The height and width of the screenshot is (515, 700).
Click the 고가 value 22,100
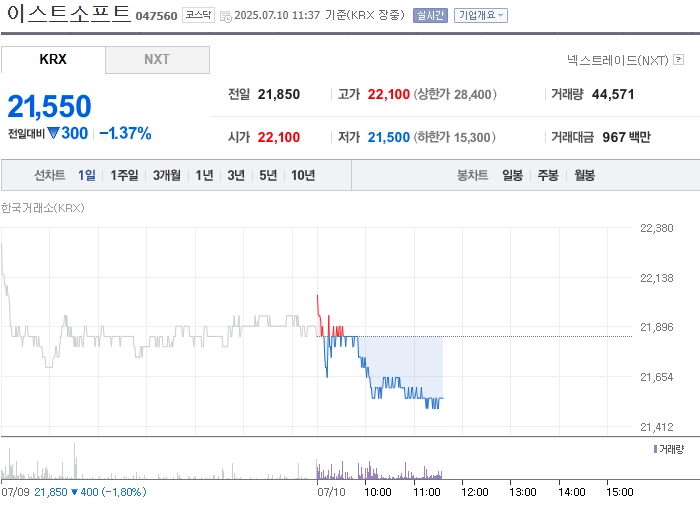point(388,94)
